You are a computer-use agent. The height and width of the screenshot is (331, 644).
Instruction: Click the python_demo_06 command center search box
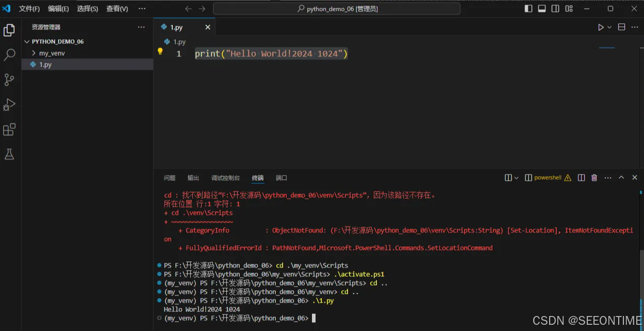tap(337, 9)
